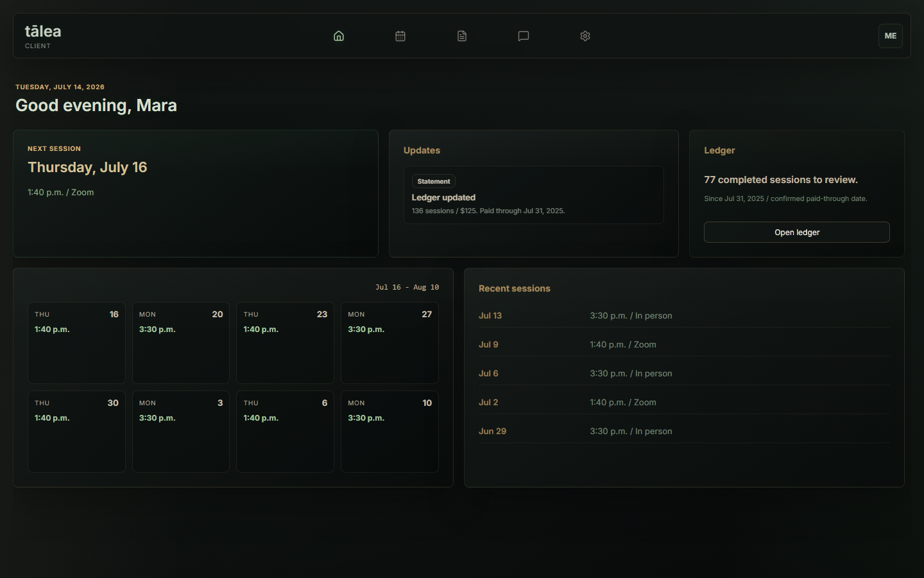Open the Home dashboard icon
This screenshot has height=578, width=924.
[x=339, y=36]
